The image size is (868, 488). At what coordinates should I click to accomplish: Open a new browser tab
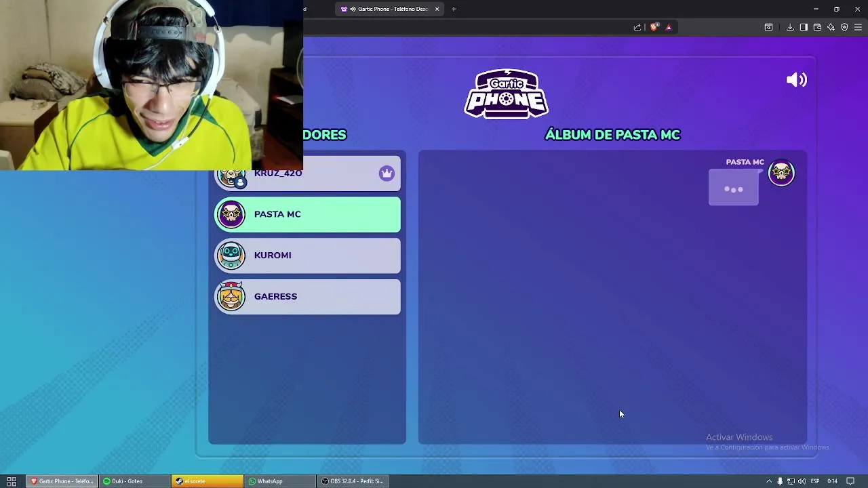click(x=454, y=9)
